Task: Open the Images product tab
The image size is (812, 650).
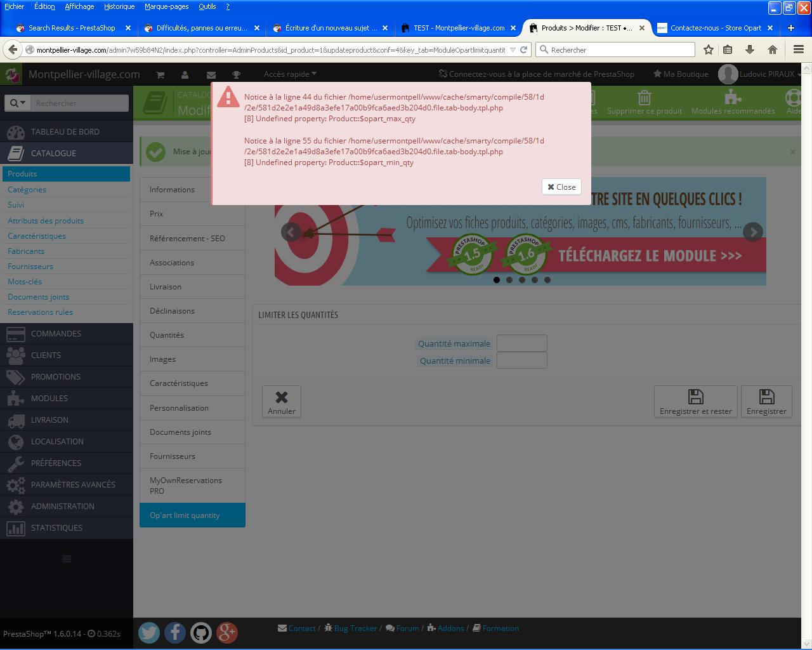Action: click(192, 359)
